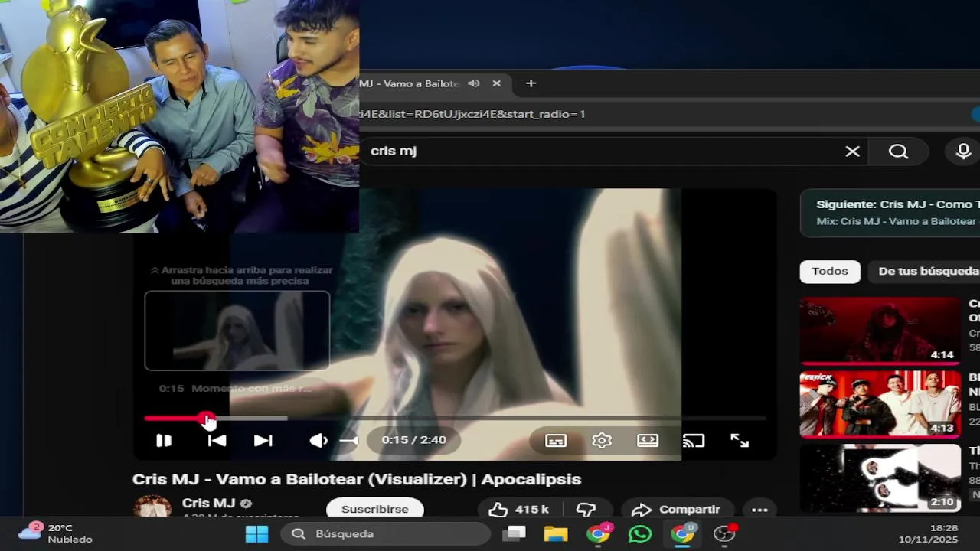Open the weather widget '20°C Nublado'
Screen dimensions: 980x551
pos(55,533)
